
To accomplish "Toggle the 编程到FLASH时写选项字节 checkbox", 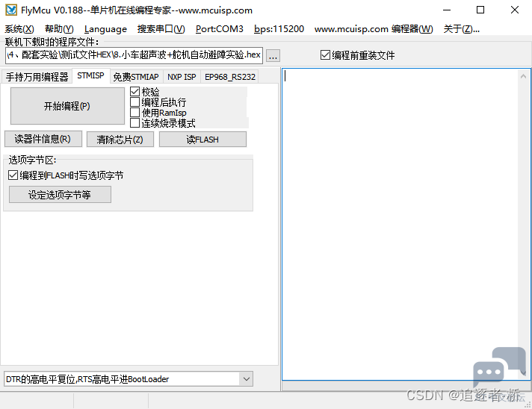I will [x=13, y=175].
